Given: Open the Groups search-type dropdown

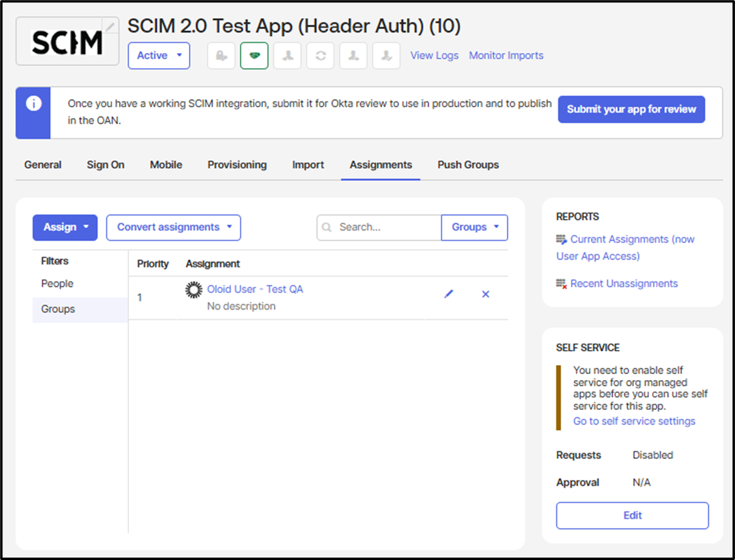Looking at the screenshot, I should [x=475, y=227].
